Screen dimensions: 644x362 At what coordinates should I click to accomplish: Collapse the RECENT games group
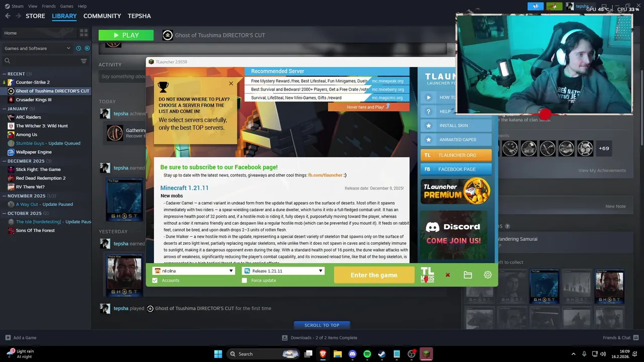point(4,74)
